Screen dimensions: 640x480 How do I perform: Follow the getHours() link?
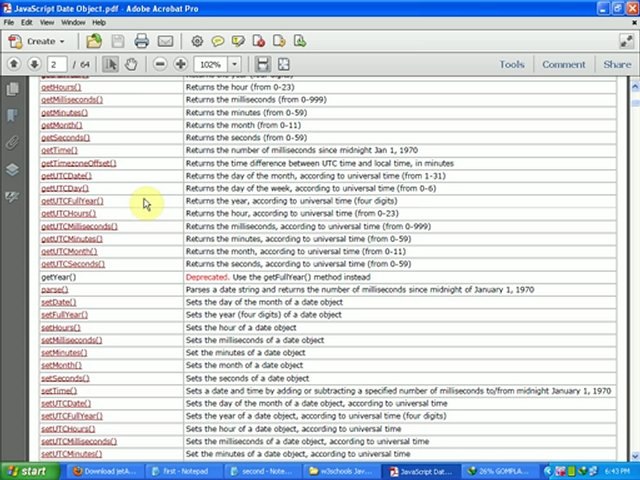tap(61, 87)
